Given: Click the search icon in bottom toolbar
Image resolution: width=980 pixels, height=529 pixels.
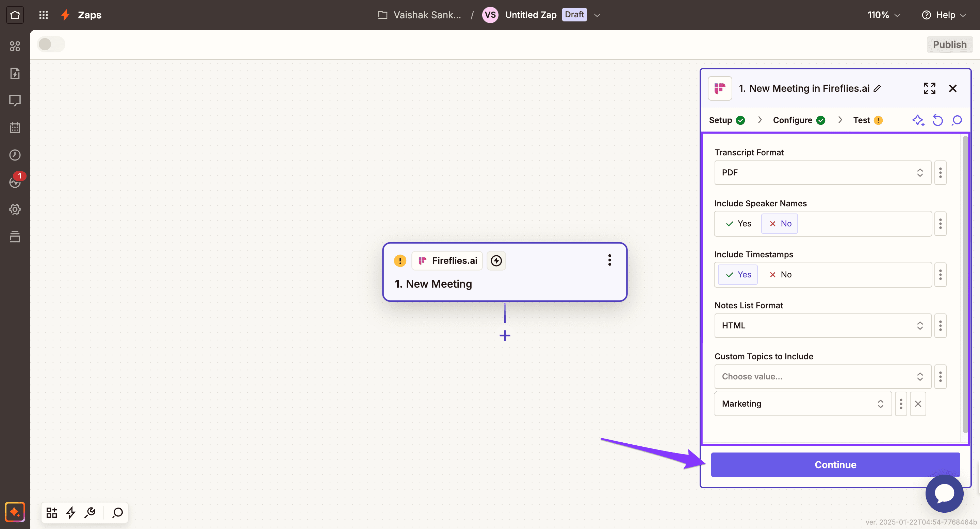Looking at the screenshot, I should pos(117,513).
